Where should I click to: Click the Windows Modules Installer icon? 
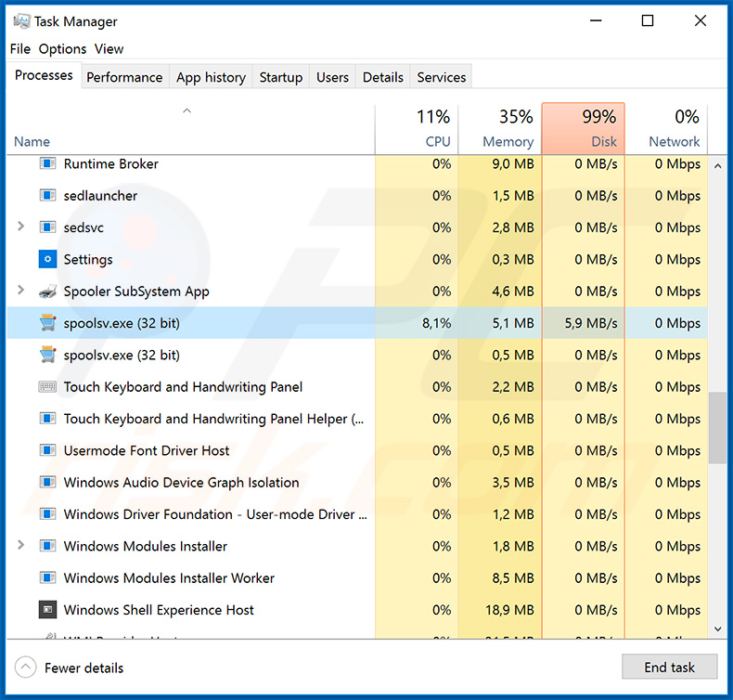(47, 546)
